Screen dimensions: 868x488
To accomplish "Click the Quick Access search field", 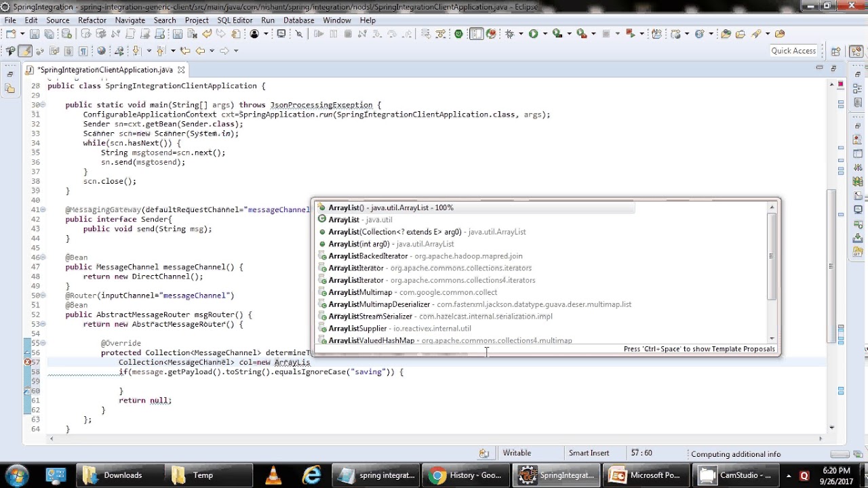I will tap(793, 51).
